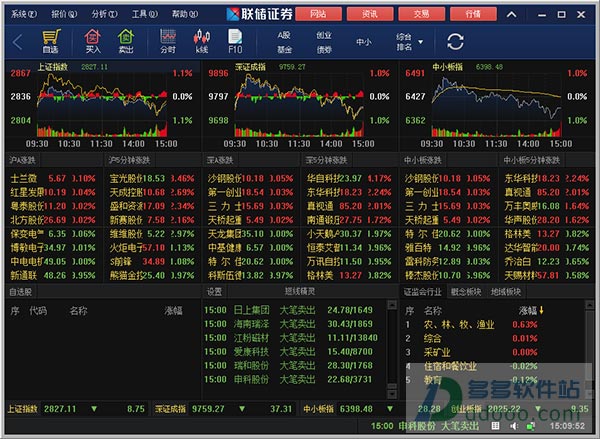Viewport: 600px width, 439px height.
Task: Select the 自选股 tab
Action: pos(21,292)
